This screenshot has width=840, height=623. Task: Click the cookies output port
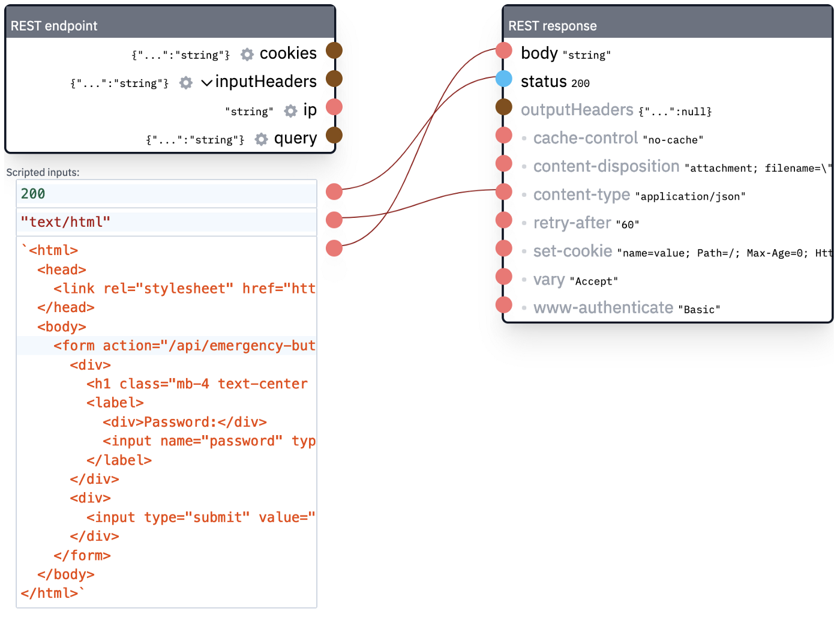(334, 50)
